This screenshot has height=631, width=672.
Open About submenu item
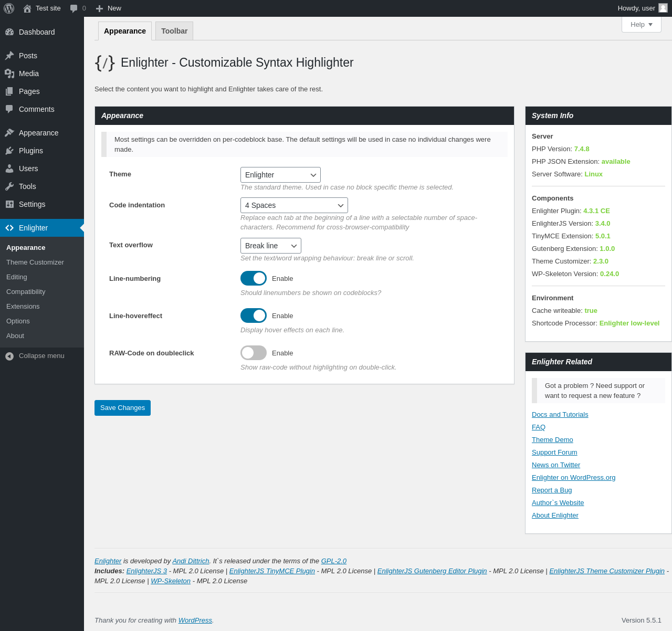point(15,336)
